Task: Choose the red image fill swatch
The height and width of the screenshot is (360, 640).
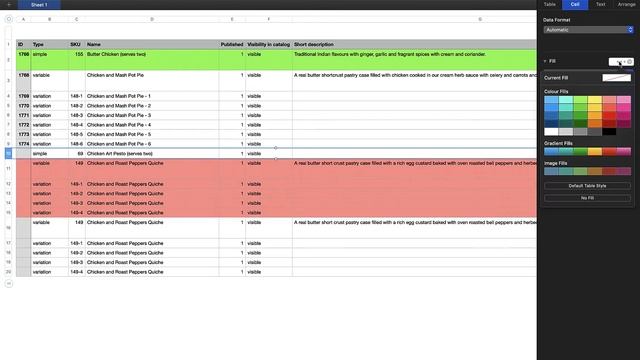Action: point(609,171)
